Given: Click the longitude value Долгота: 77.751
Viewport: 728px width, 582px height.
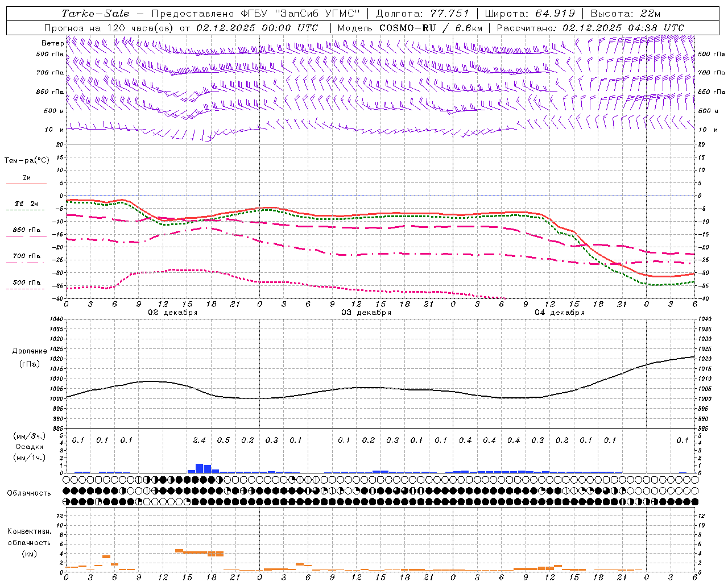Looking at the screenshot, I should pyautogui.click(x=423, y=14).
